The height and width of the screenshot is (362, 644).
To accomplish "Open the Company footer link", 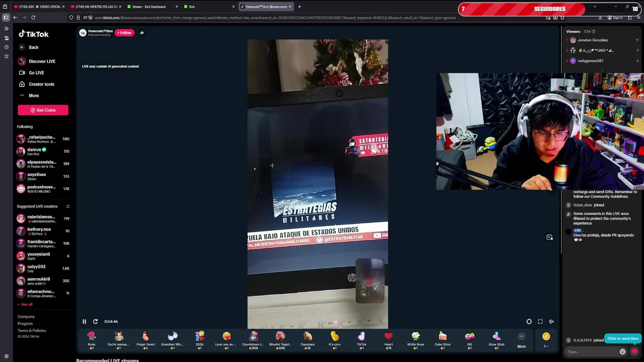I will pyautogui.click(x=26, y=317).
